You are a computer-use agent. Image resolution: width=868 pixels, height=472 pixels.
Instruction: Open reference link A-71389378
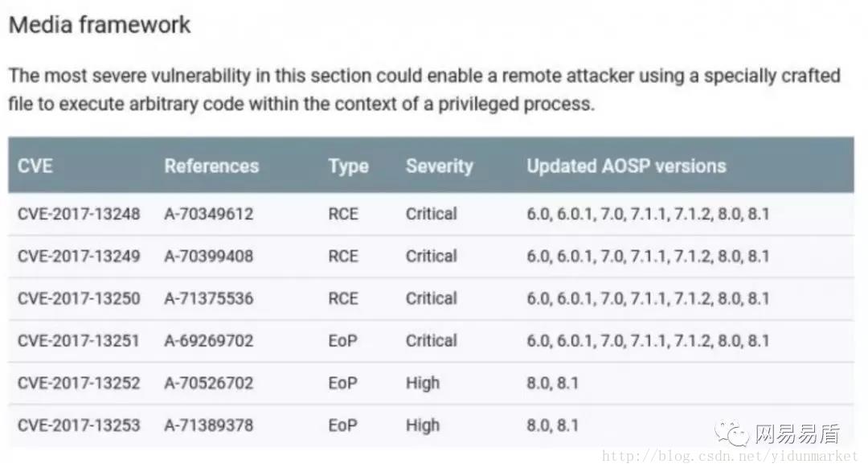(x=209, y=425)
